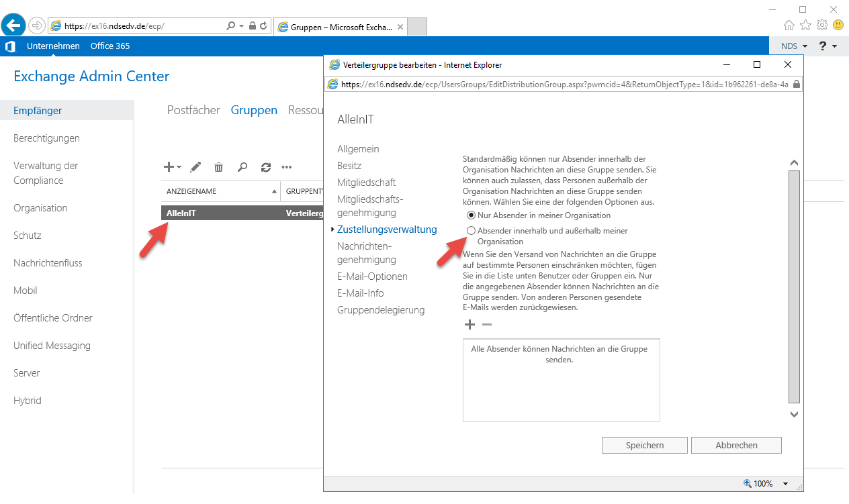Viewport: 849px width, 504px height.
Task: Click the refresh icon in the groups toolbar
Action: tap(266, 167)
